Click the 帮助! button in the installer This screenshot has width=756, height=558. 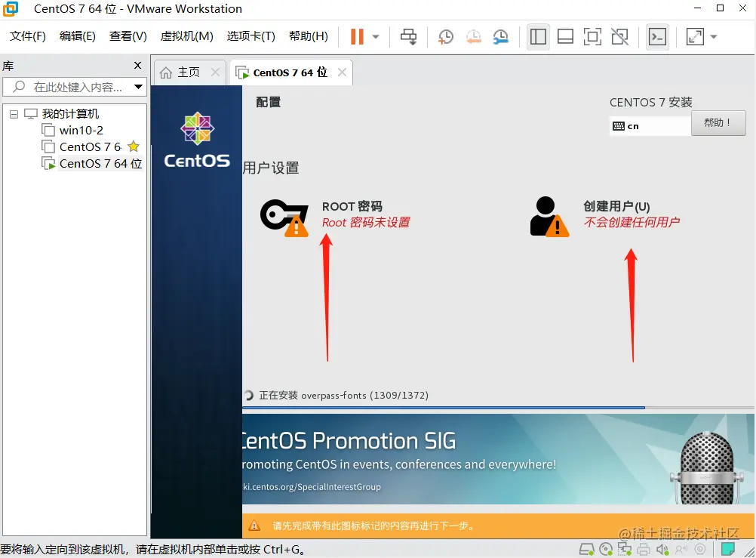718,122
